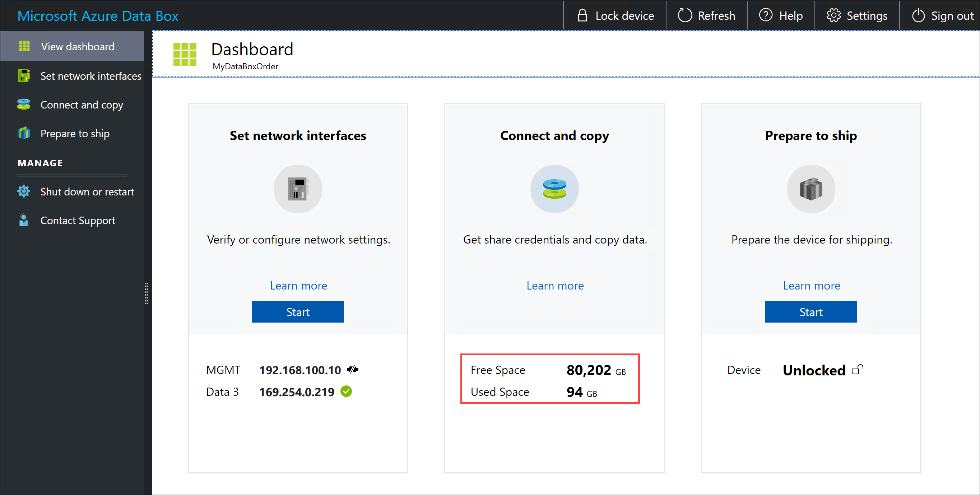The image size is (980, 495).
Task: Click the Connect and copy icon
Action: pyautogui.click(x=554, y=188)
